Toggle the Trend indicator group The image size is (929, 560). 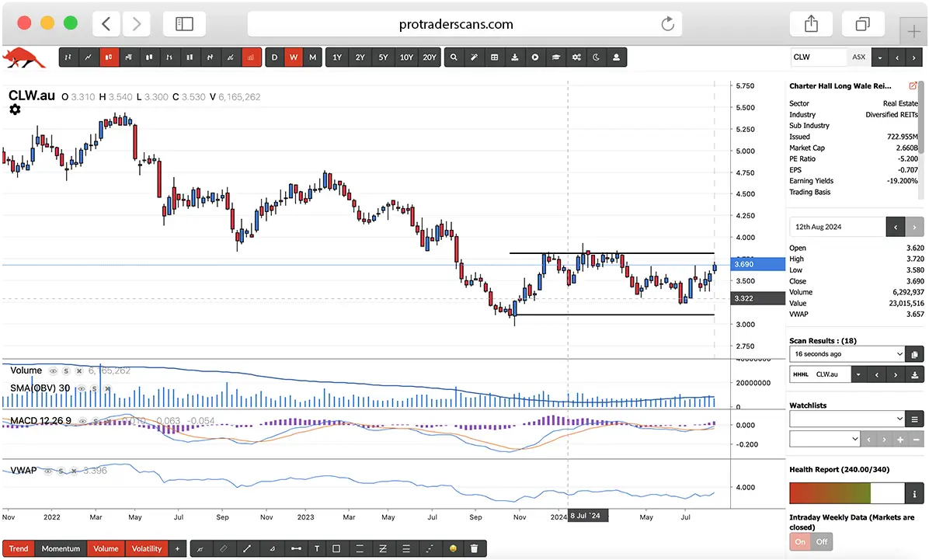(19, 549)
